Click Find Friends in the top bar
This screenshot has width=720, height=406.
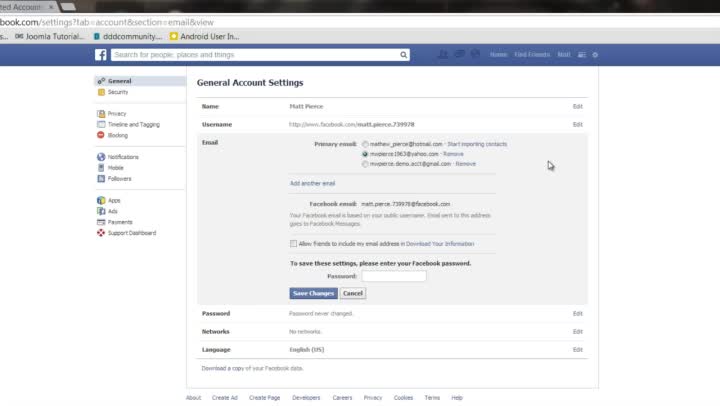(532, 55)
